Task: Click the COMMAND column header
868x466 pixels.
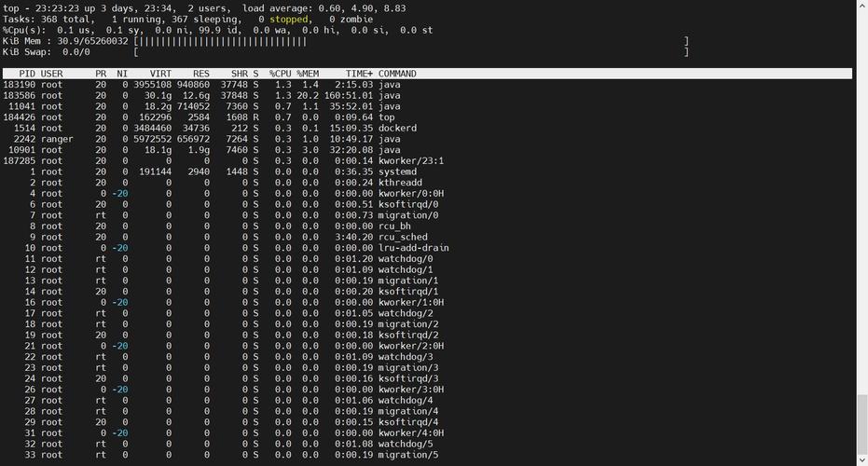Action: pyautogui.click(x=397, y=74)
